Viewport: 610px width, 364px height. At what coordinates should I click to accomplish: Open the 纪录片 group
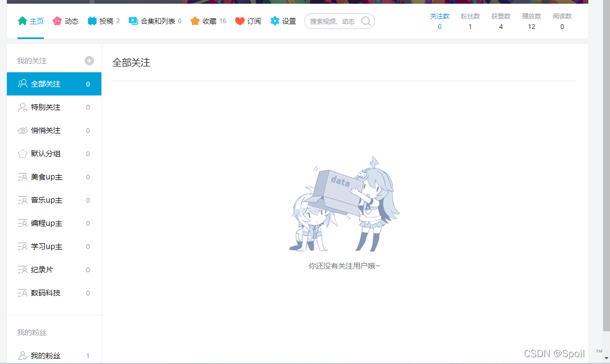54,270
